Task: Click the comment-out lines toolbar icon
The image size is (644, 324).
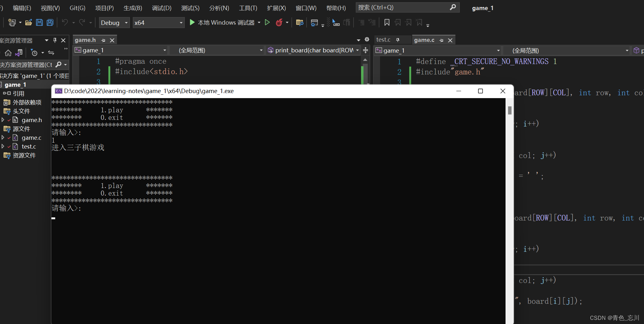Action: point(361,22)
